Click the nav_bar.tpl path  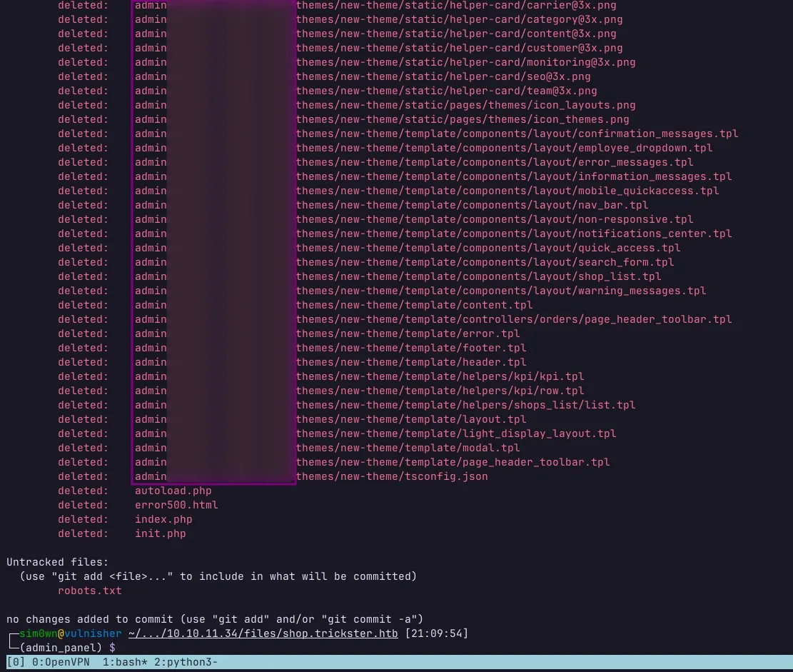472,205
